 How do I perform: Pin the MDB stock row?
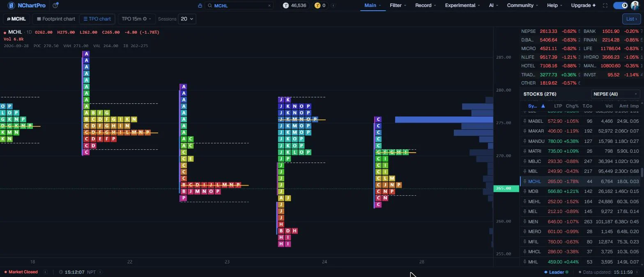click(524, 192)
